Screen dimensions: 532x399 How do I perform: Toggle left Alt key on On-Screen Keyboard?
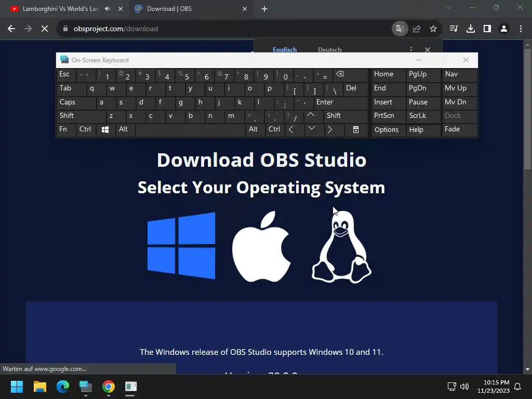[125, 129]
